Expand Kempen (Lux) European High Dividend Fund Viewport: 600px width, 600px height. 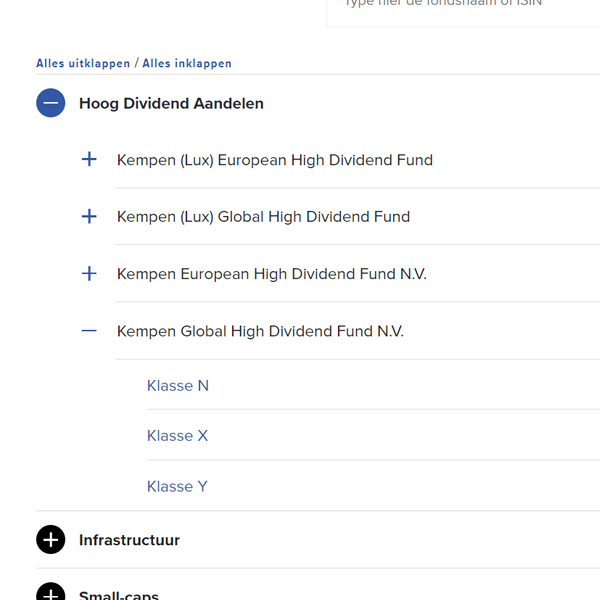click(89, 159)
